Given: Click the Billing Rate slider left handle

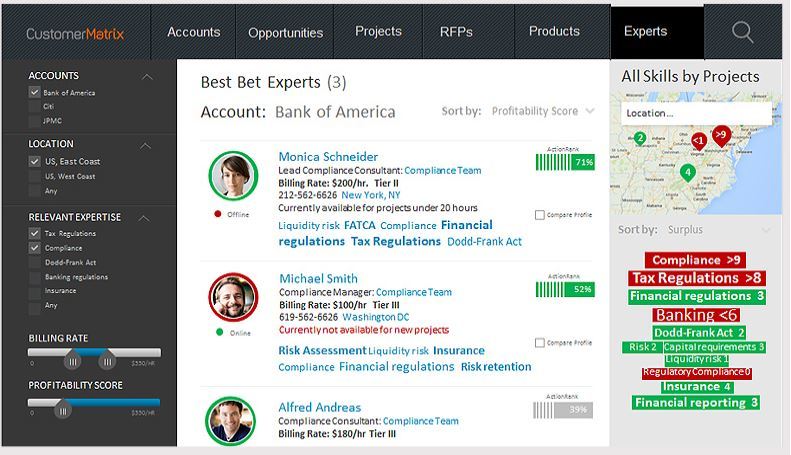Looking at the screenshot, I should pos(72,361).
